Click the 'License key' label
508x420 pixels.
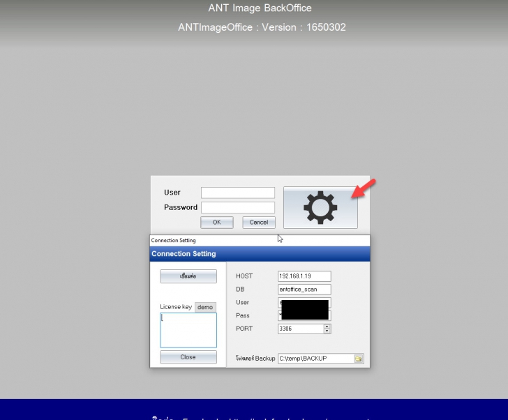[x=176, y=307]
